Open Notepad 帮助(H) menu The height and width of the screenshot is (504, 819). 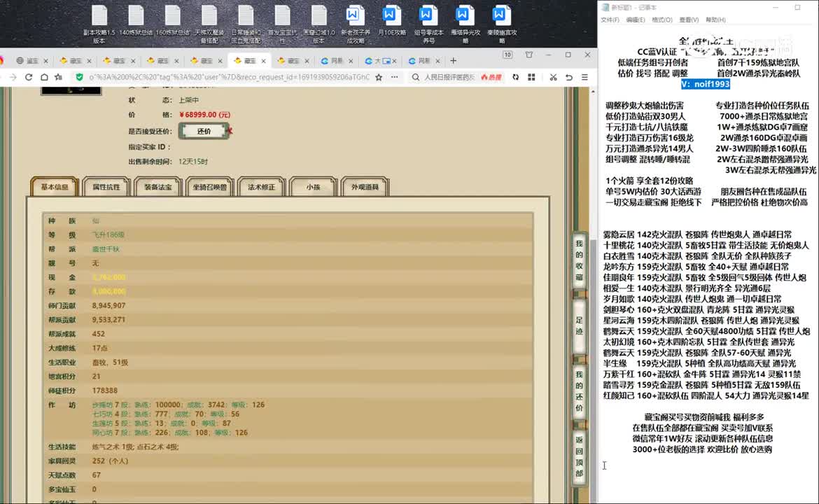point(715,20)
